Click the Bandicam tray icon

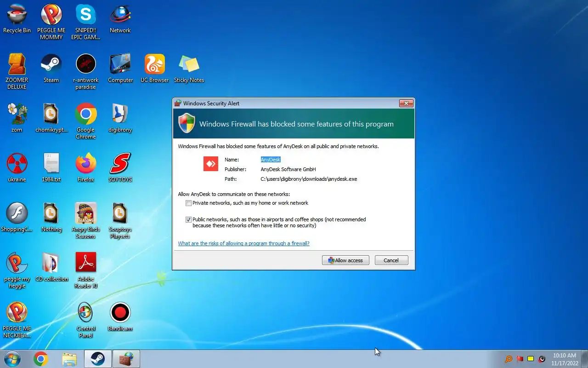(x=542, y=359)
